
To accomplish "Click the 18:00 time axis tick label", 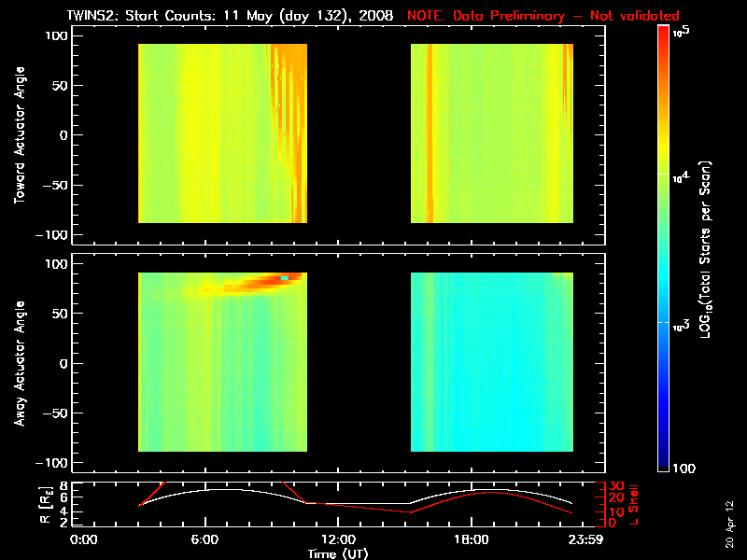I will tap(470, 539).
